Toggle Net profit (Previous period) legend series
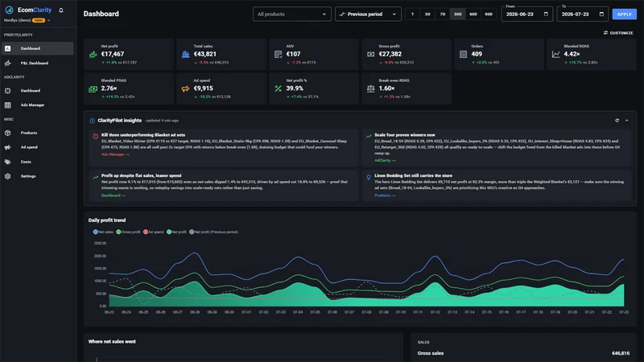Viewport: 644px width, 362px height. tap(213, 232)
